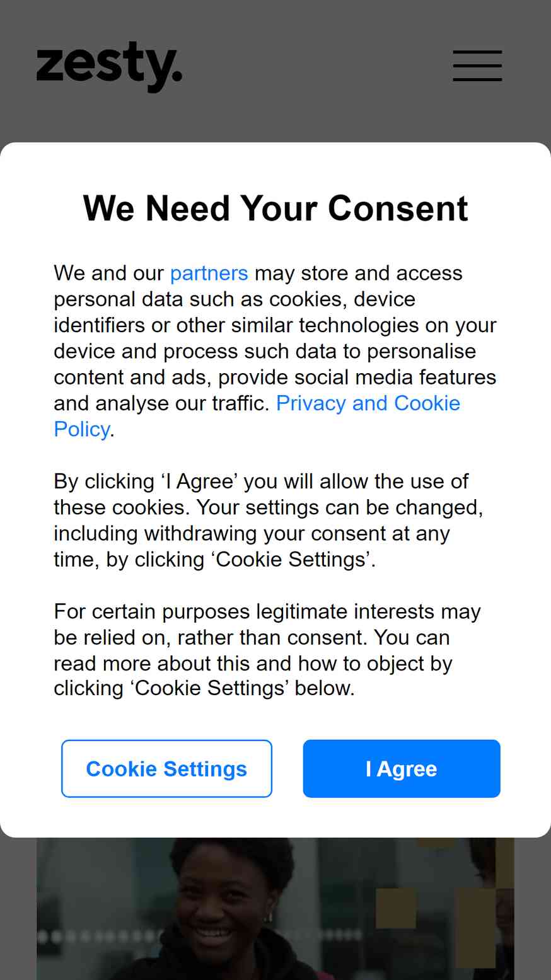Click the We Need Your Consent heading
The width and height of the screenshot is (551, 980).
tap(275, 208)
